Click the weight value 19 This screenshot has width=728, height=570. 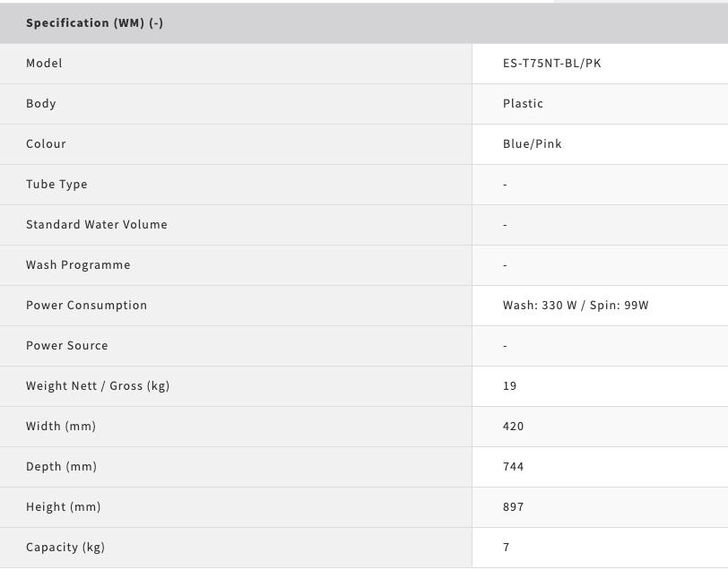509,386
